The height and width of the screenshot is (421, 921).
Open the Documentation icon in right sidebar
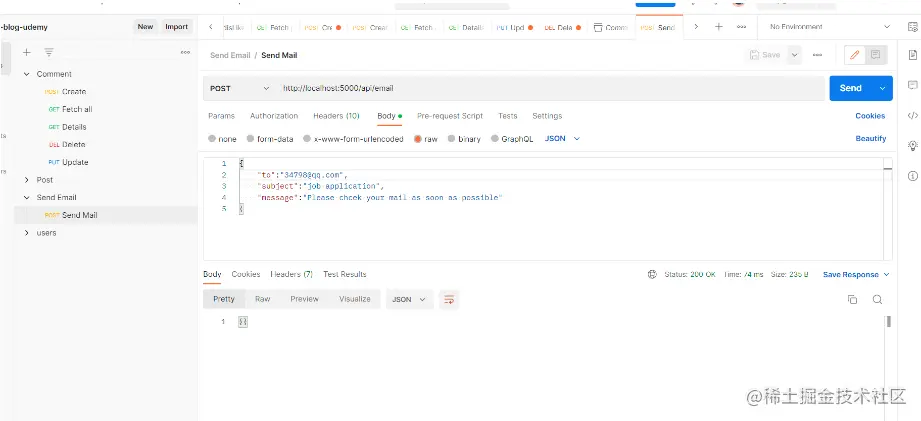click(x=913, y=55)
